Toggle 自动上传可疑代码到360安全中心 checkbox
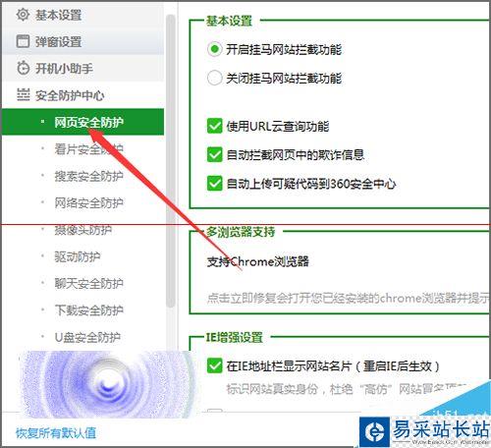The width and height of the screenshot is (491, 448). click(x=214, y=184)
